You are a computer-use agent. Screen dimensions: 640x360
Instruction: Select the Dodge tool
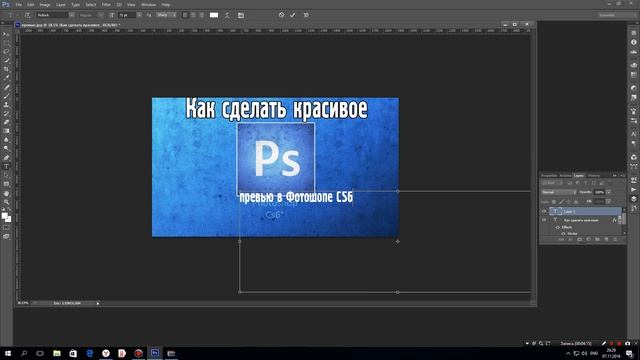pyautogui.click(x=6, y=149)
